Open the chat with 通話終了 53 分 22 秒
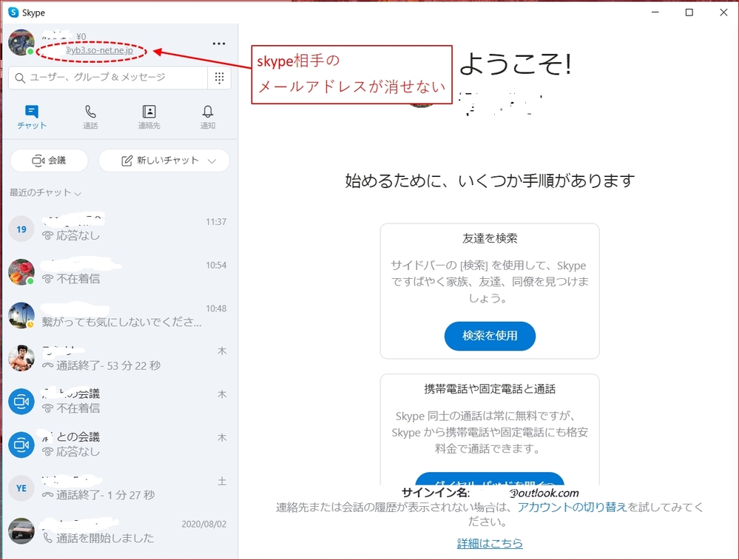739x560 pixels. click(118, 358)
